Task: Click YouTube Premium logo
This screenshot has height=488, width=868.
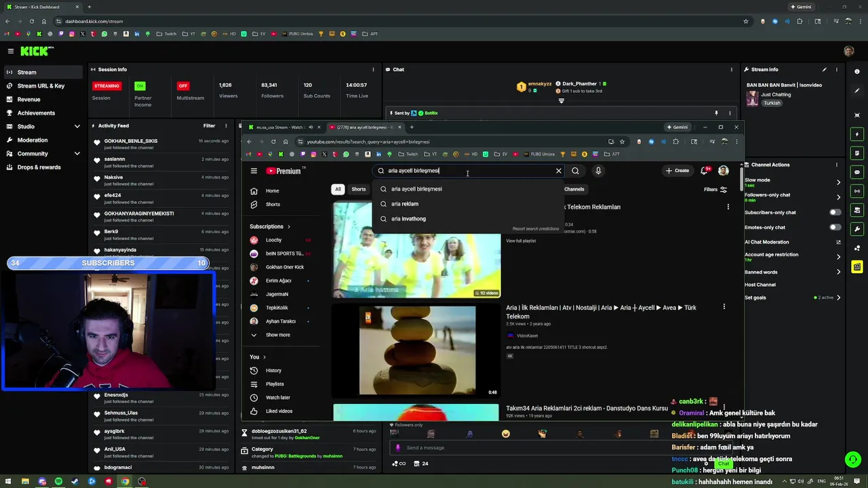Action: [x=283, y=171]
